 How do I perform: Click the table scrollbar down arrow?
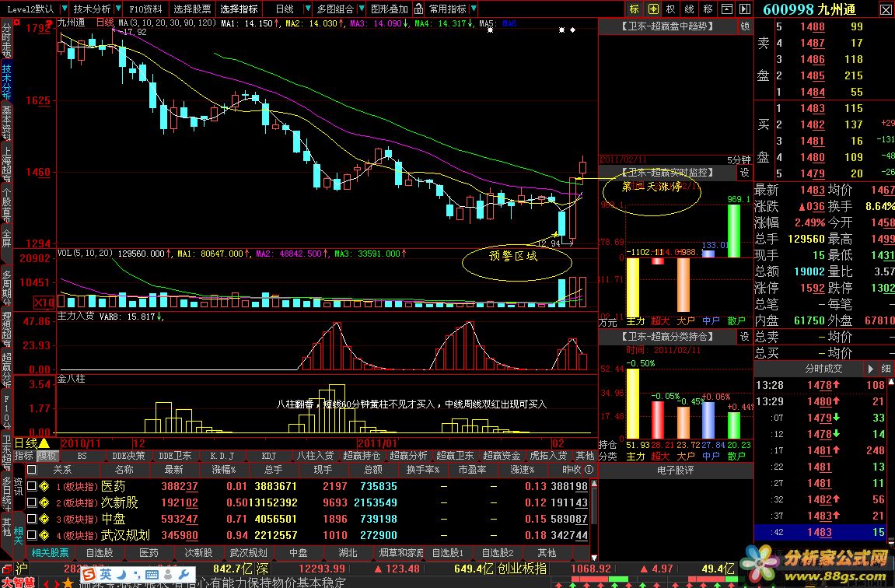click(594, 557)
